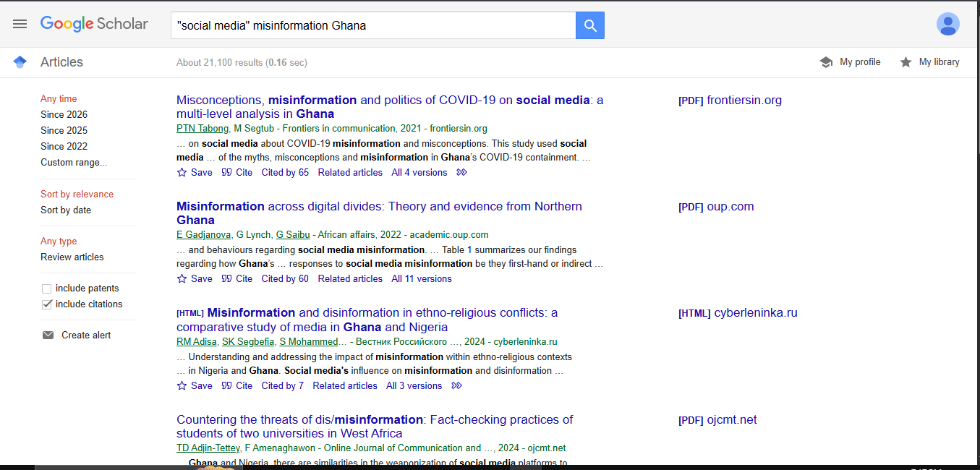Open the Countering the threats of dis/misinformation article
The image size is (980, 470).
375,427
